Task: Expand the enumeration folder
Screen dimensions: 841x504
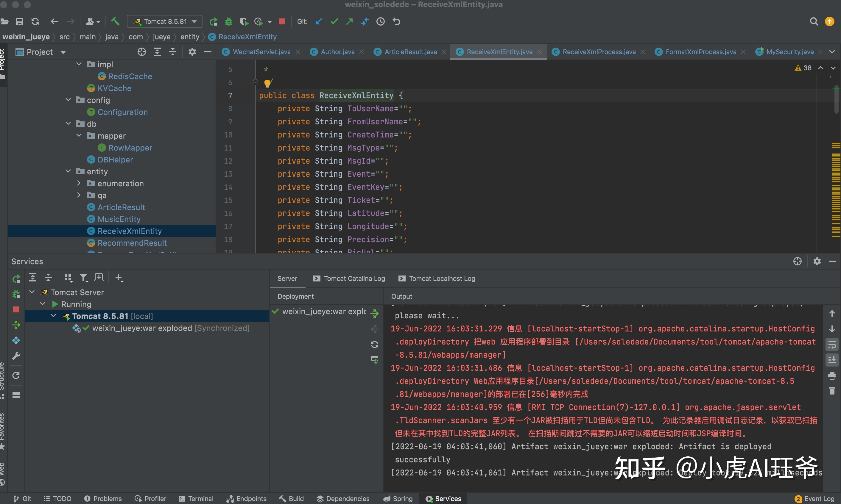Action: coord(79,183)
